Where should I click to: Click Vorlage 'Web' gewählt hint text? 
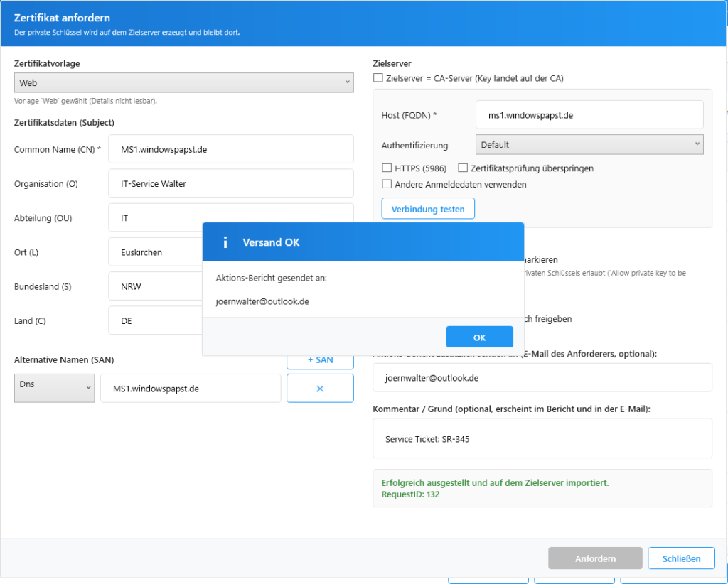click(x=85, y=101)
